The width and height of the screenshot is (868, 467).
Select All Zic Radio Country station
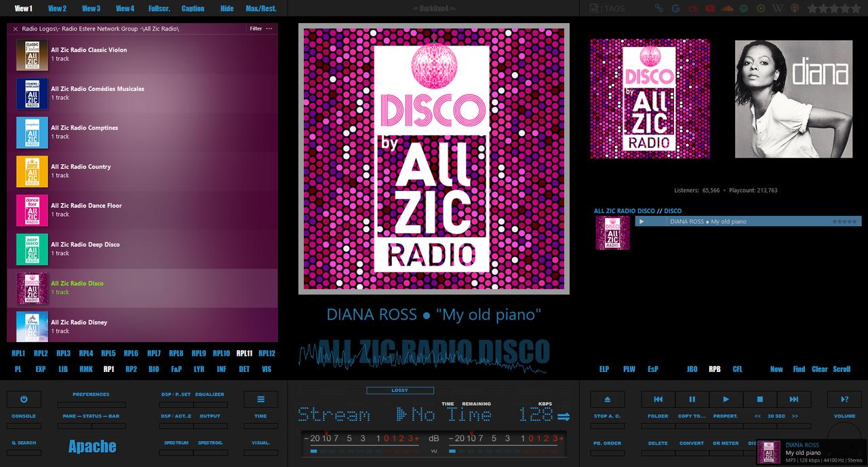click(142, 171)
